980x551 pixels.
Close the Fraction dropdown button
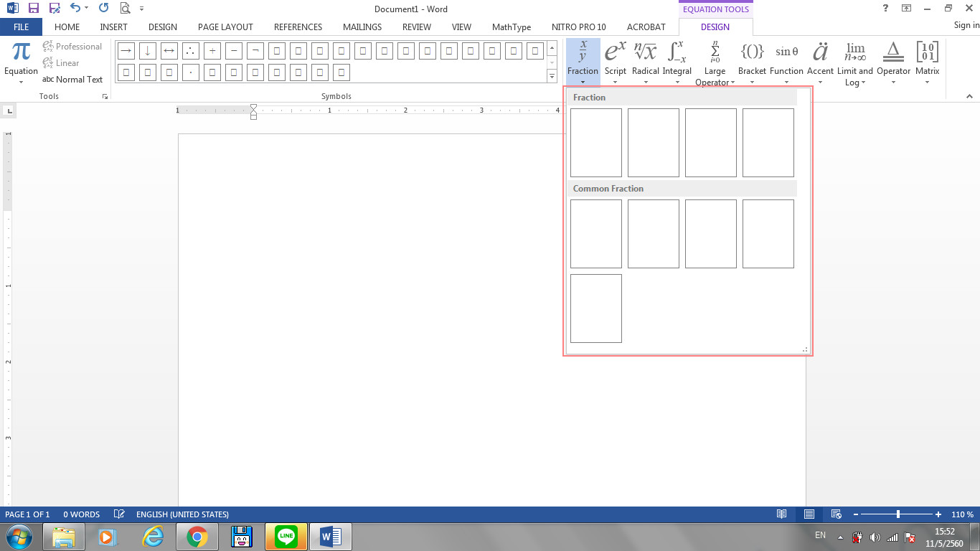583,62
